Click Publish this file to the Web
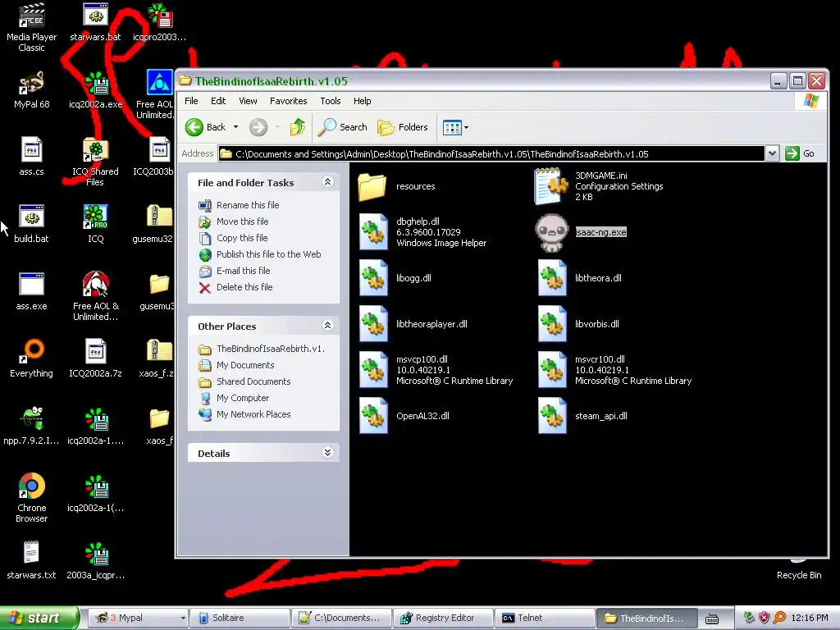The width and height of the screenshot is (840, 630). 268,254
